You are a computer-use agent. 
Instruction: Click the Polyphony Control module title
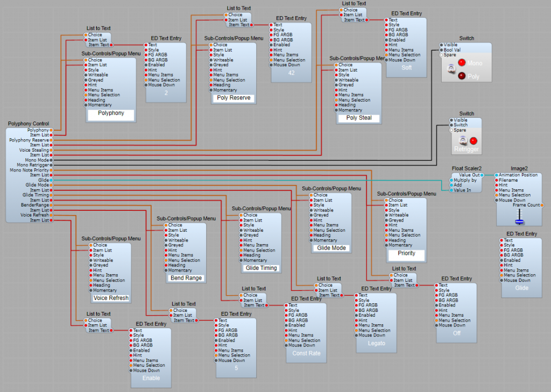29,124
